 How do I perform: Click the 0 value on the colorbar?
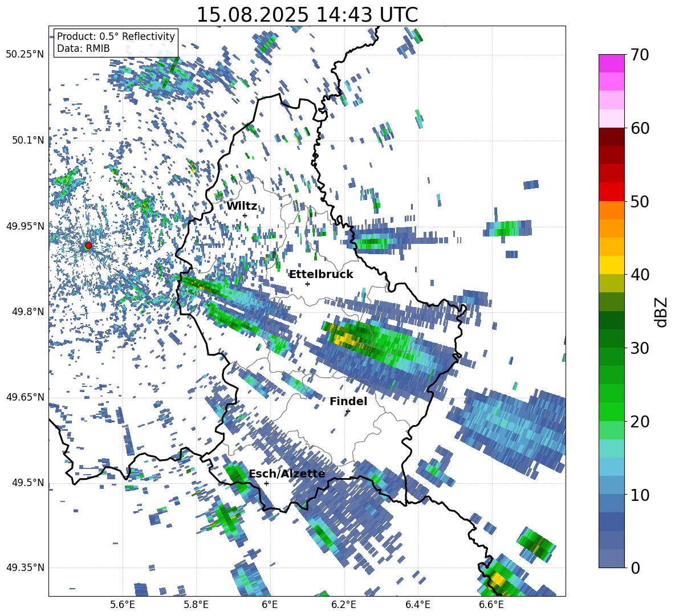pos(635,568)
